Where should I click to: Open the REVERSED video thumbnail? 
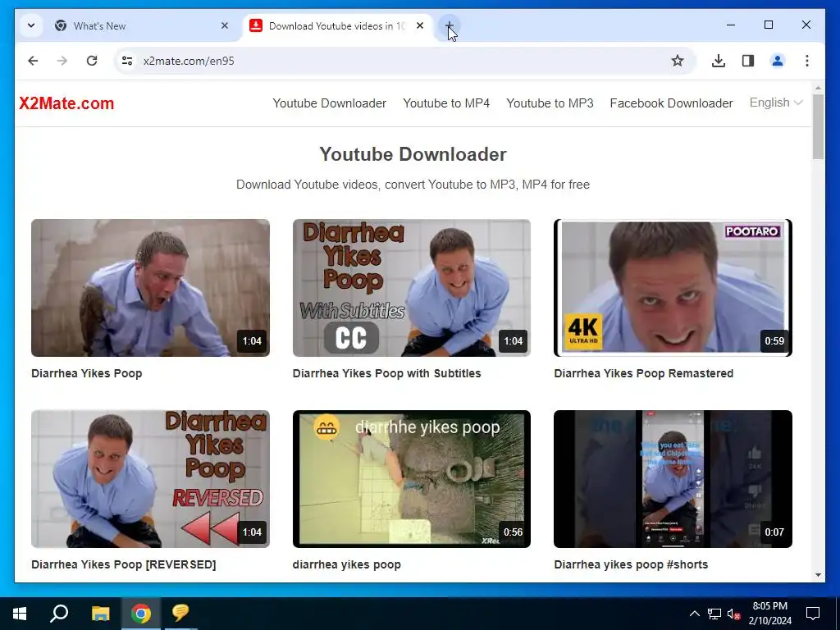[151, 479]
